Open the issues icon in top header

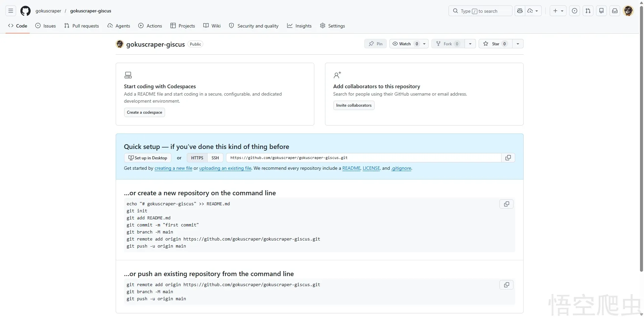pyautogui.click(x=574, y=11)
